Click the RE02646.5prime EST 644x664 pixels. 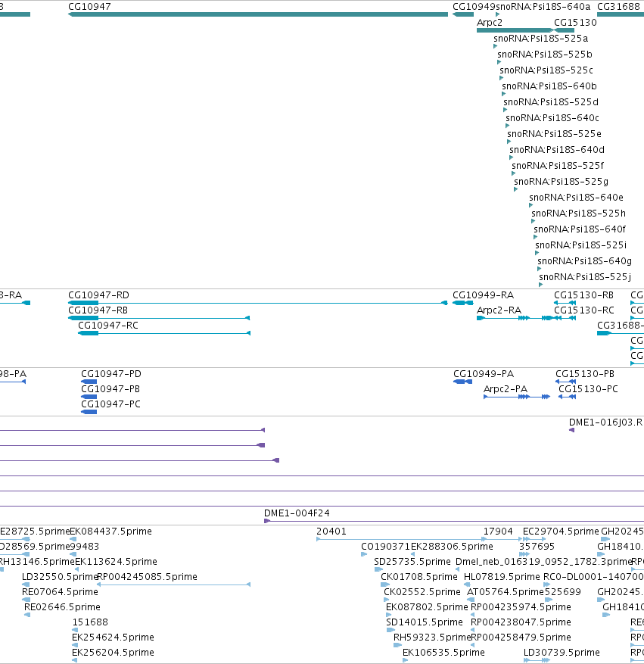click(x=27, y=616)
